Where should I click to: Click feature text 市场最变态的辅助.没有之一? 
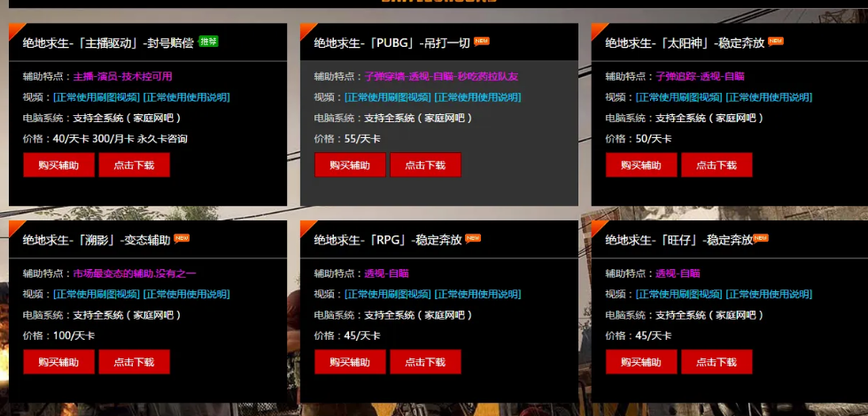tap(135, 273)
